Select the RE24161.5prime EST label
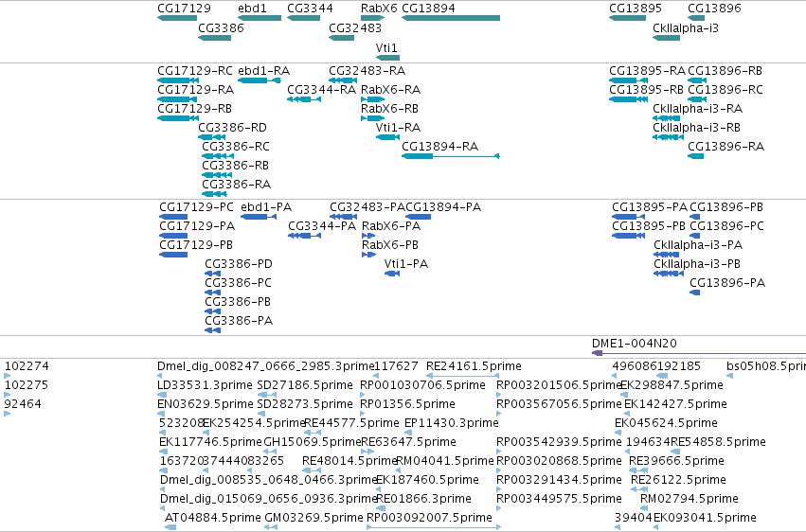806x532 pixels. pos(474,366)
